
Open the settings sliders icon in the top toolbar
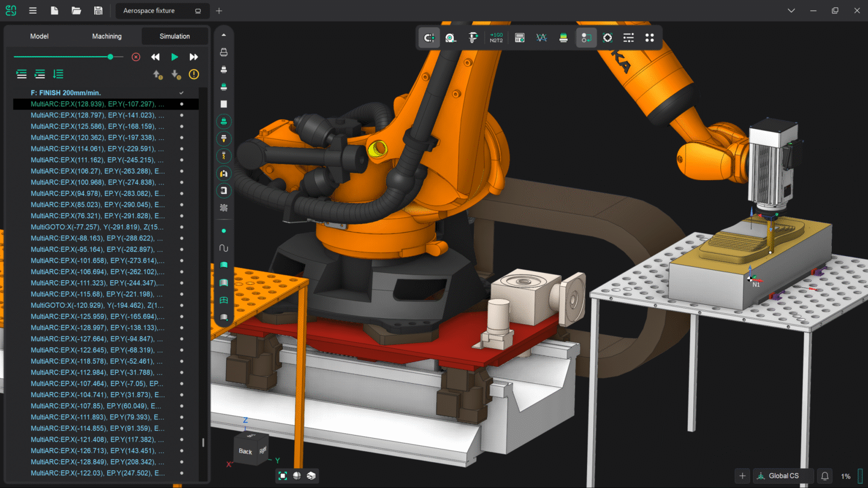(628, 37)
